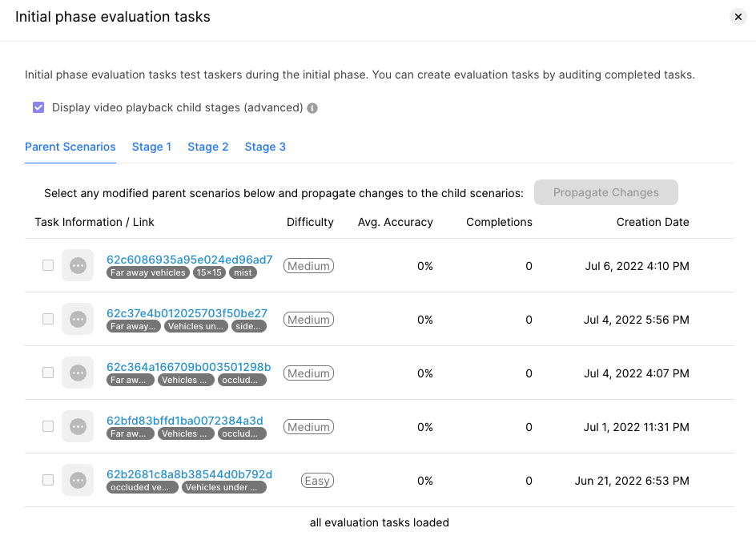The image size is (756, 536).
Task: Click thumbnail icon for task 62c364a166709b003501298b
Action: pos(78,373)
